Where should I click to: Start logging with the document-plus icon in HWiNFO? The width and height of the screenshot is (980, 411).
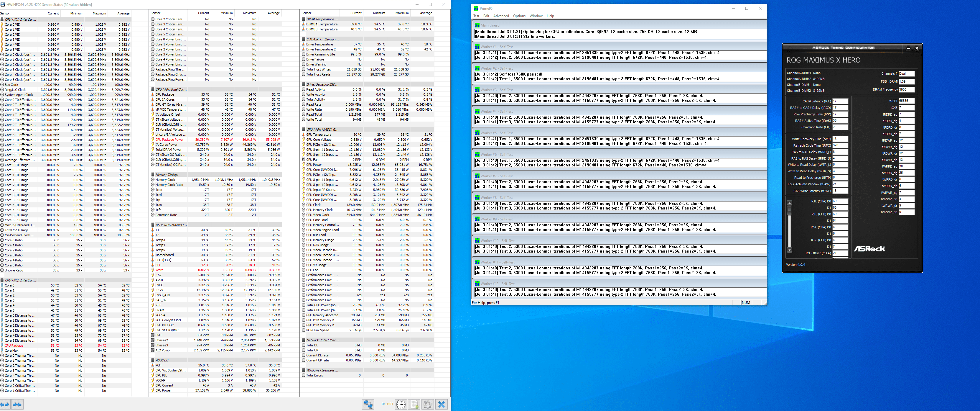click(x=415, y=404)
